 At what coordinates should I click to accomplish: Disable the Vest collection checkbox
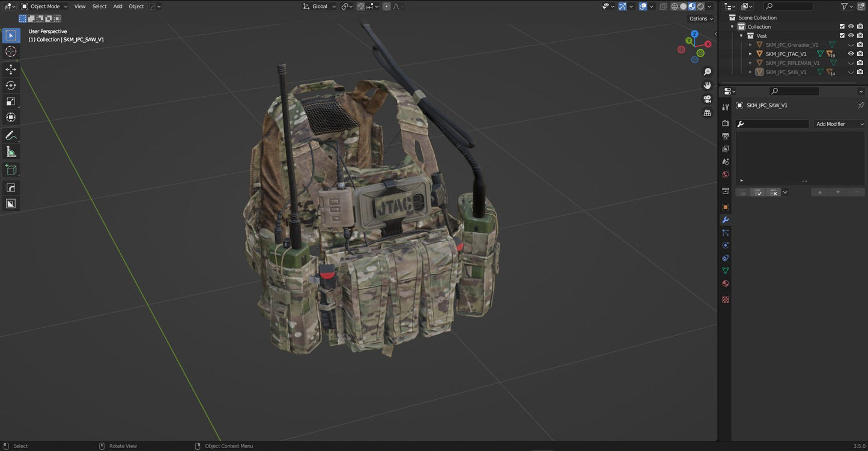point(842,35)
